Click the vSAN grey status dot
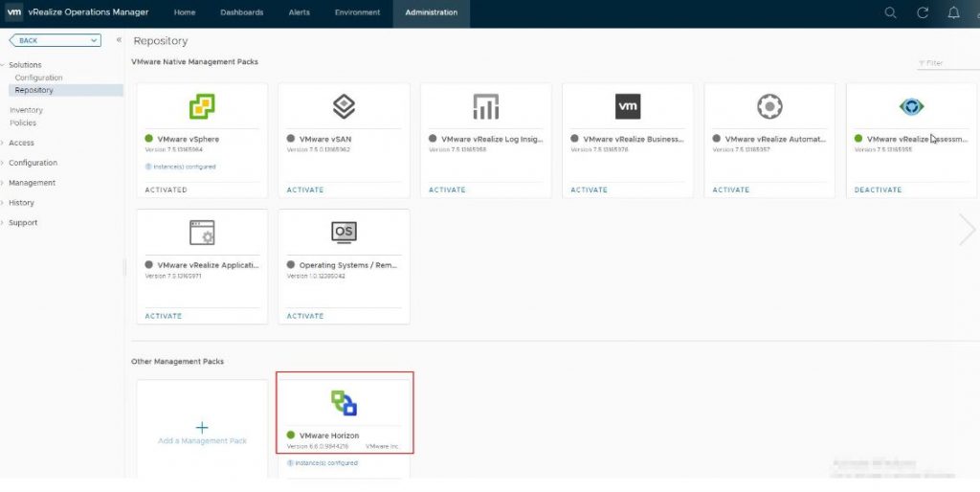The width and height of the screenshot is (980, 492). tap(291, 139)
